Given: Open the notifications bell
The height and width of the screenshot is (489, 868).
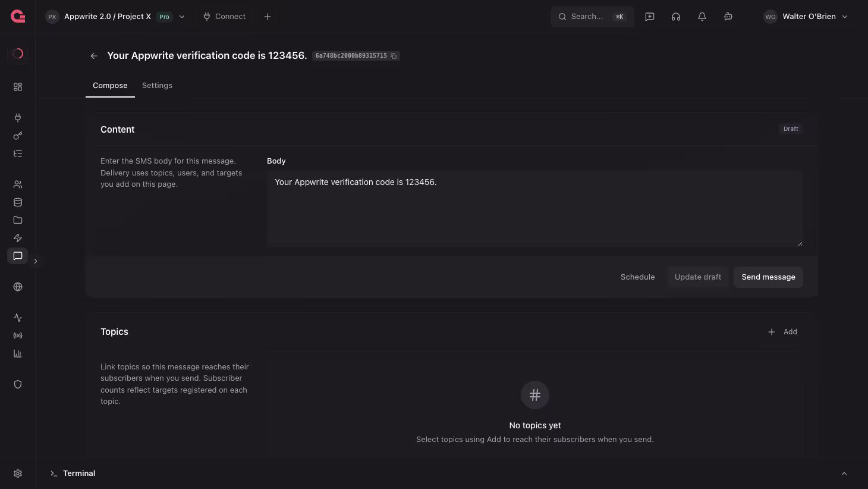Looking at the screenshot, I should coord(702,17).
